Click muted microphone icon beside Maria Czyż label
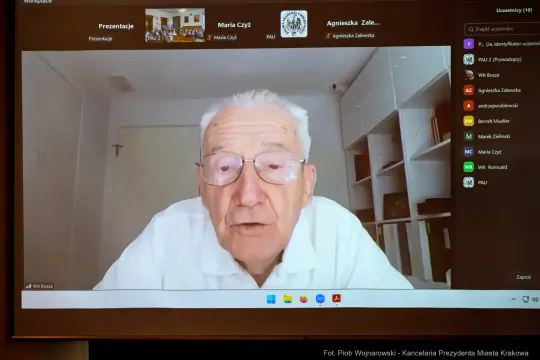 [x=209, y=37]
